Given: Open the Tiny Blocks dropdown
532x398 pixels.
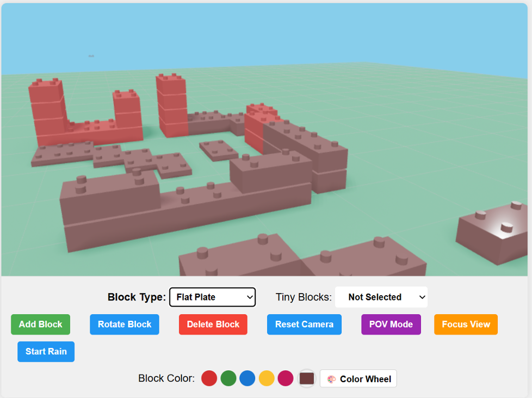Looking at the screenshot, I should (381, 297).
